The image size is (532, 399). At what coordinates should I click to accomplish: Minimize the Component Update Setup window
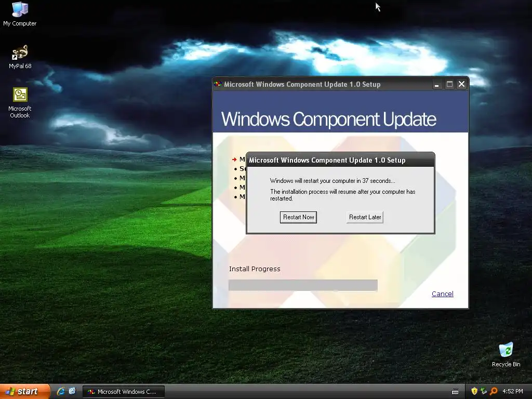[x=437, y=84]
